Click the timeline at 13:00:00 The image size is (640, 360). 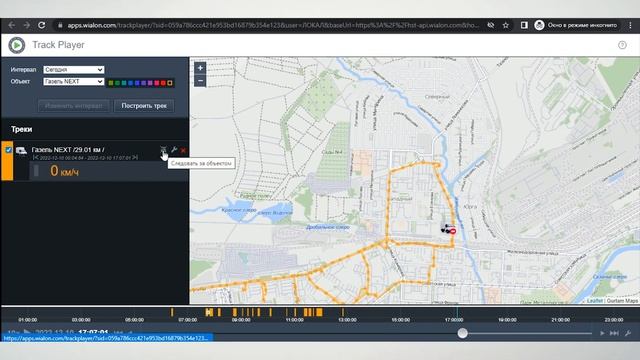click(347, 320)
